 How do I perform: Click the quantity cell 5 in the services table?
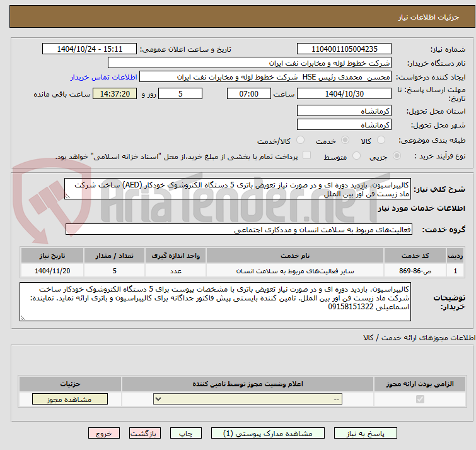pyautogui.click(x=115, y=270)
